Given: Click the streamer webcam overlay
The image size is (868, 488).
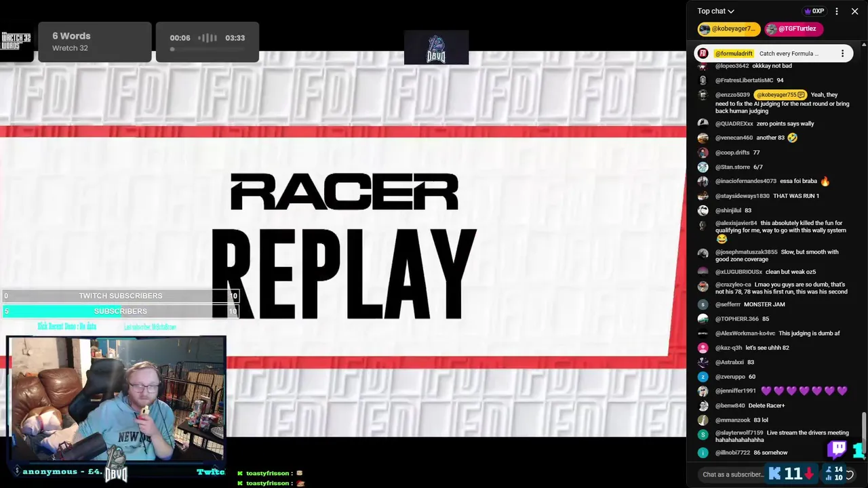Looking at the screenshot, I should tap(117, 399).
